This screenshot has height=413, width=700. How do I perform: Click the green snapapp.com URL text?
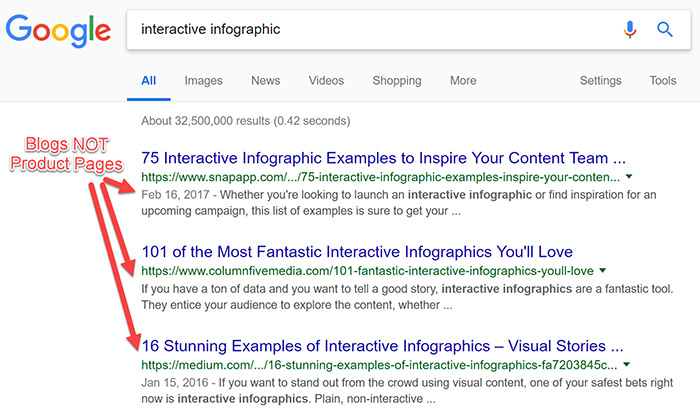click(x=380, y=177)
